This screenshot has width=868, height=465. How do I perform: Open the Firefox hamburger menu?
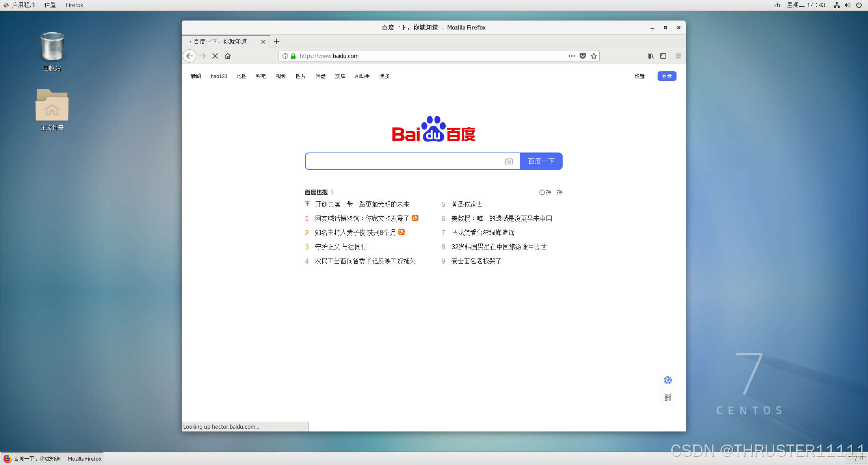click(x=678, y=56)
